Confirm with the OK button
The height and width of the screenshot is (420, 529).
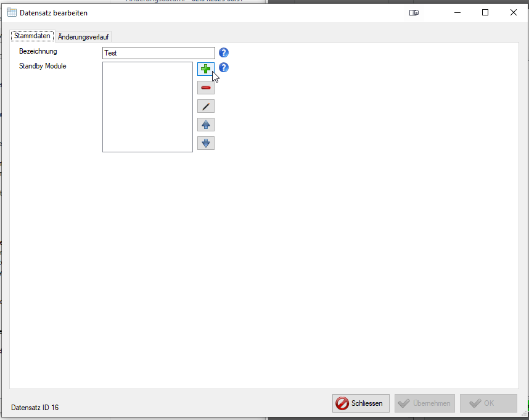click(488, 403)
